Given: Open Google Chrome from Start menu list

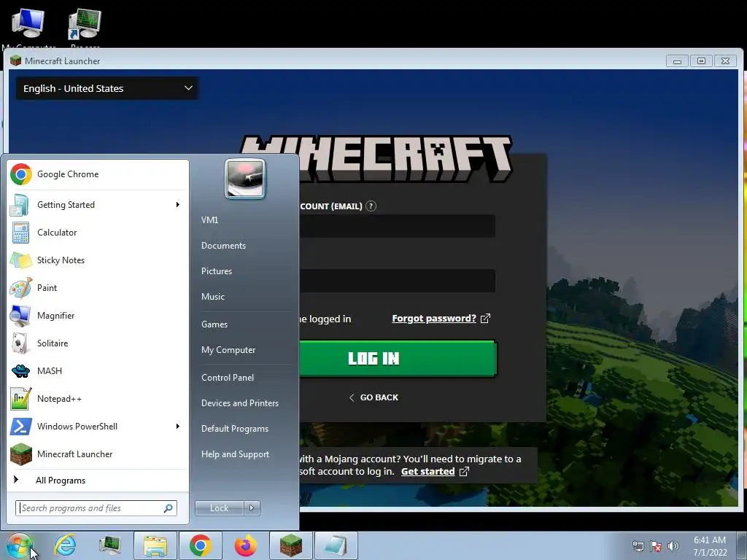Looking at the screenshot, I should pyautogui.click(x=98, y=174).
